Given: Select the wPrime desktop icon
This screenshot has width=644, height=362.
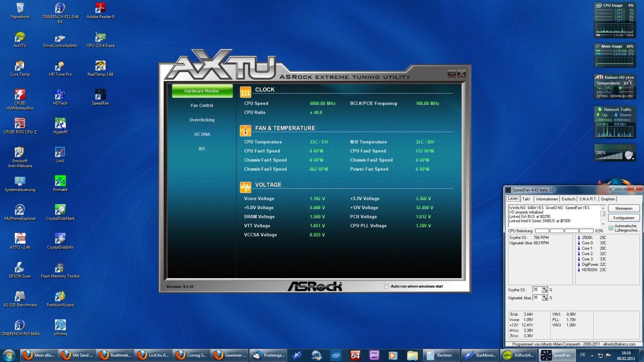Looking at the screenshot, I should (x=60, y=329).
